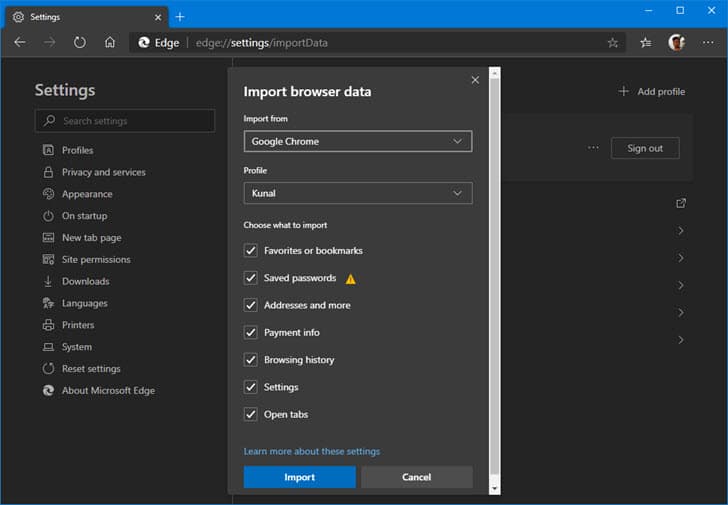The height and width of the screenshot is (505, 728).
Task: Click the forward navigation arrow
Action: (49, 43)
